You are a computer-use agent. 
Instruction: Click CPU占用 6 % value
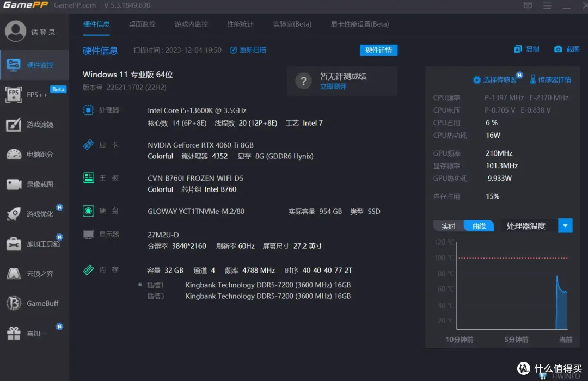[x=492, y=122]
